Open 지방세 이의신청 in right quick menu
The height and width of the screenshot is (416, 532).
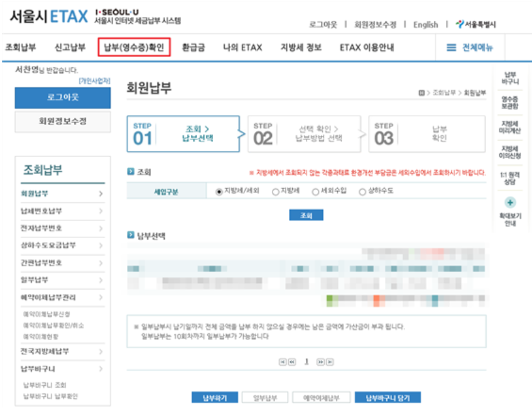pos(510,152)
